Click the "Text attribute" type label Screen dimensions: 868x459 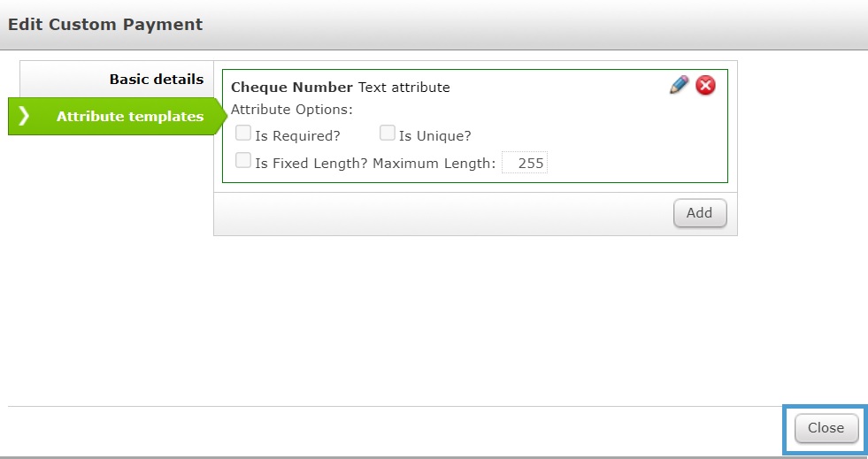(x=403, y=88)
